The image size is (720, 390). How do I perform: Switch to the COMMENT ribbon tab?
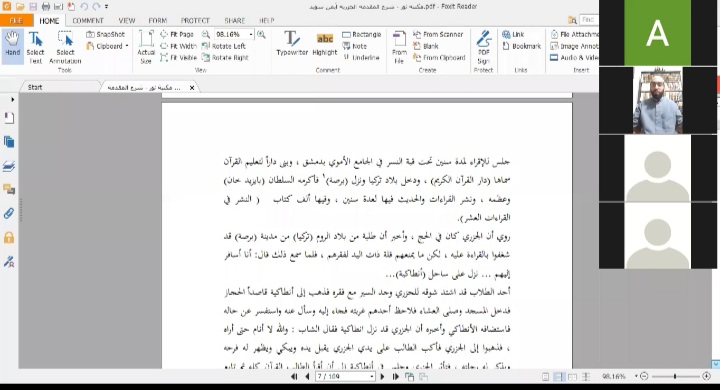(88, 21)
